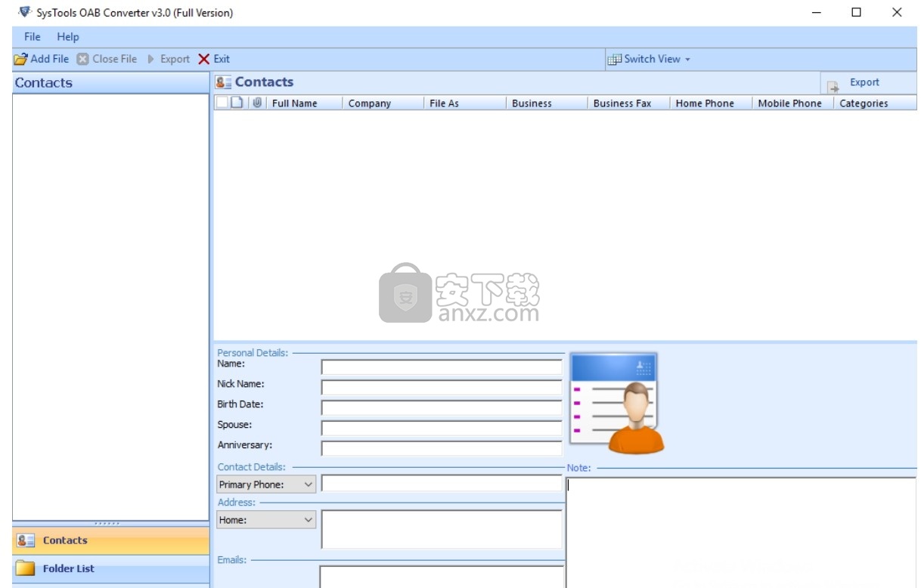Viewport: 921px width, 588px height.
Task: Open the Help menu
Action: coord(68,36)
